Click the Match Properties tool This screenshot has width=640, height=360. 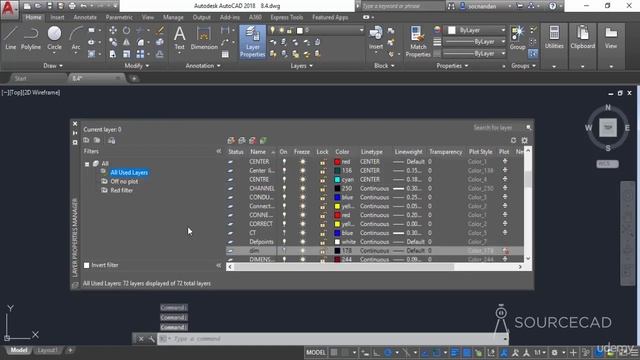[418, 42]
